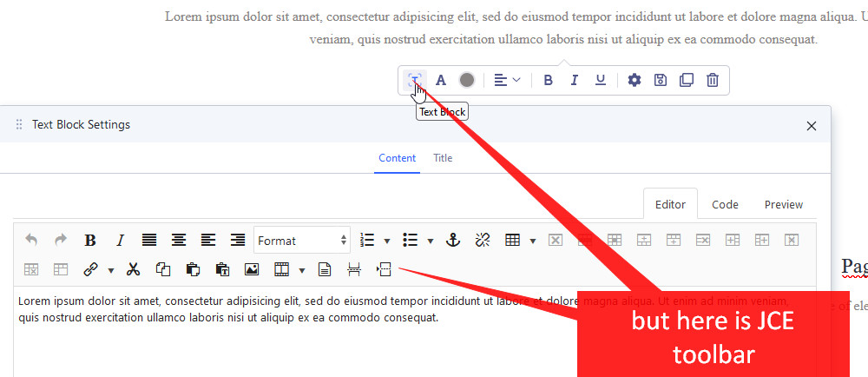Image resolution: width=868 pixels, height=377 pixels.
Task: Expand the text alignment dropdown in floating toolbar
Action: [507, 80]
